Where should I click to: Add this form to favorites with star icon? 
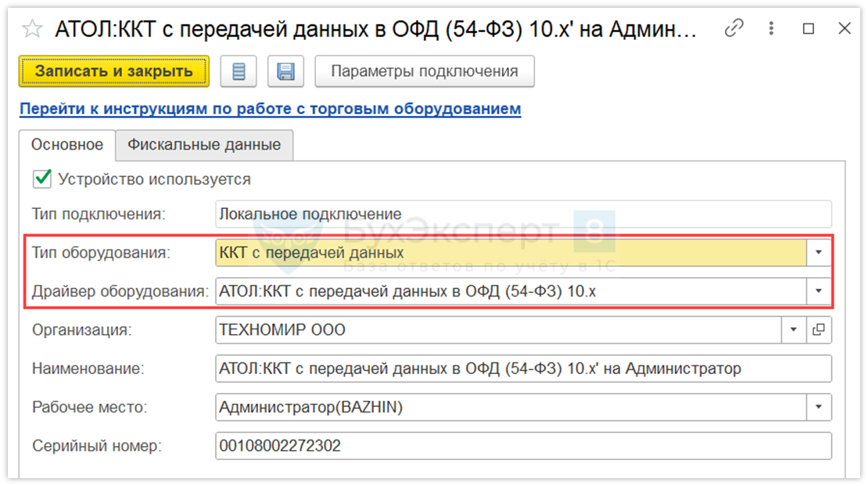point(32,29)
